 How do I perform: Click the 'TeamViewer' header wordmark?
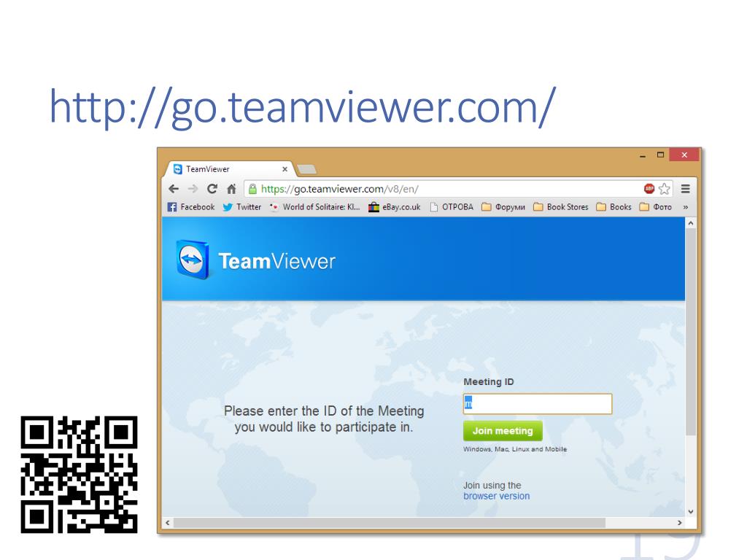point(276,262)
